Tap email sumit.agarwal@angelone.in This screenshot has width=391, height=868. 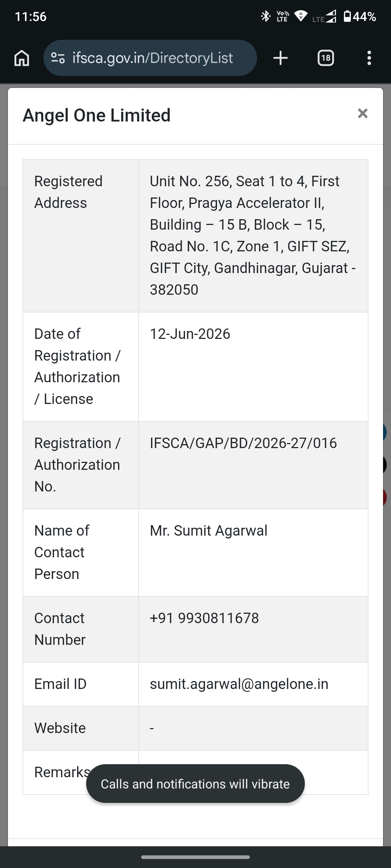click(239, 684)
